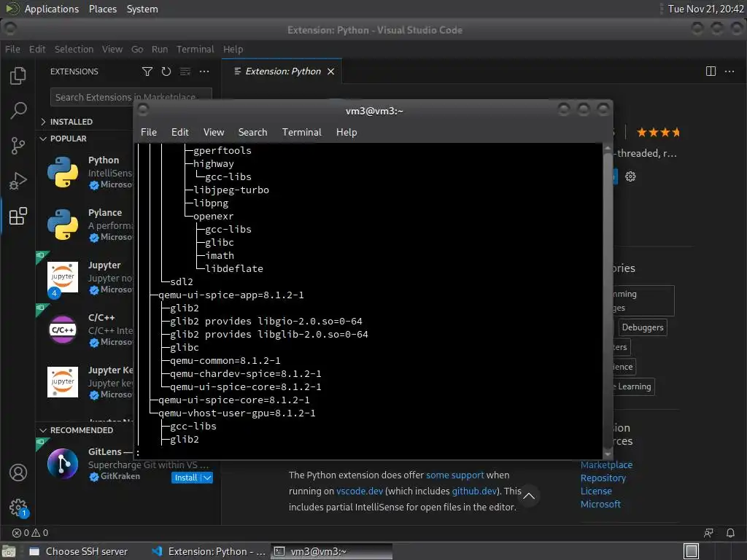
Task: Click the star rating of Python extension
Action: click(659, 133)
